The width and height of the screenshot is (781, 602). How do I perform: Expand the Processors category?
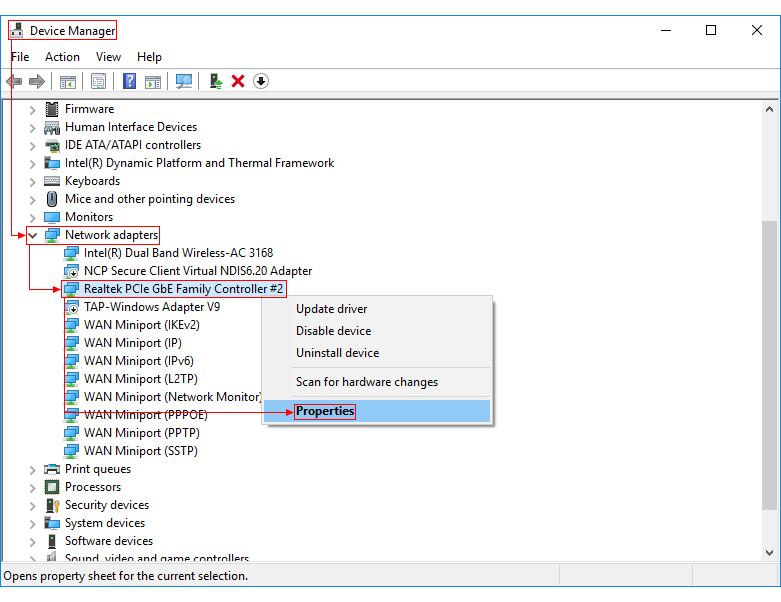[33, 487]
